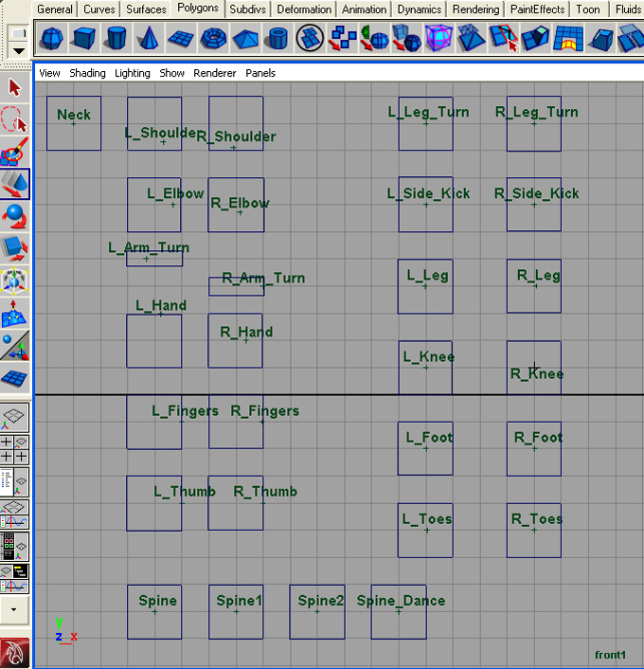Click the L_Shoulder control box

[154, 123]
